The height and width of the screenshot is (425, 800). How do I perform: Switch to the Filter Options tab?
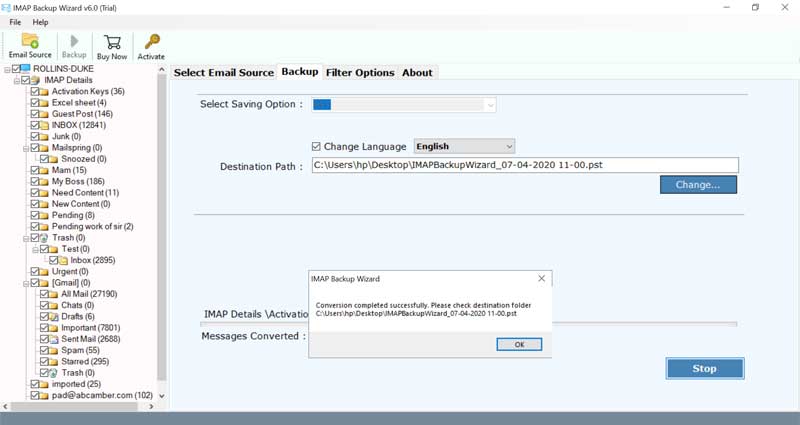pos(360,72)
